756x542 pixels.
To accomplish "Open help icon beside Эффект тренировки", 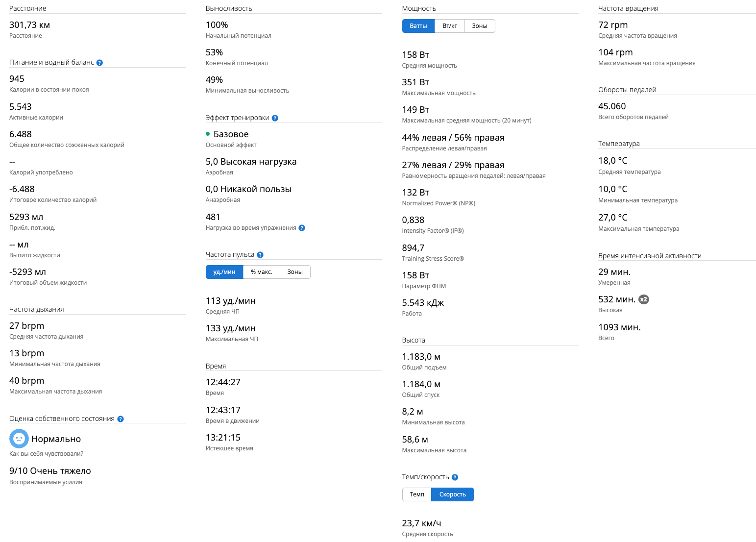I will (x=275, y=118).
